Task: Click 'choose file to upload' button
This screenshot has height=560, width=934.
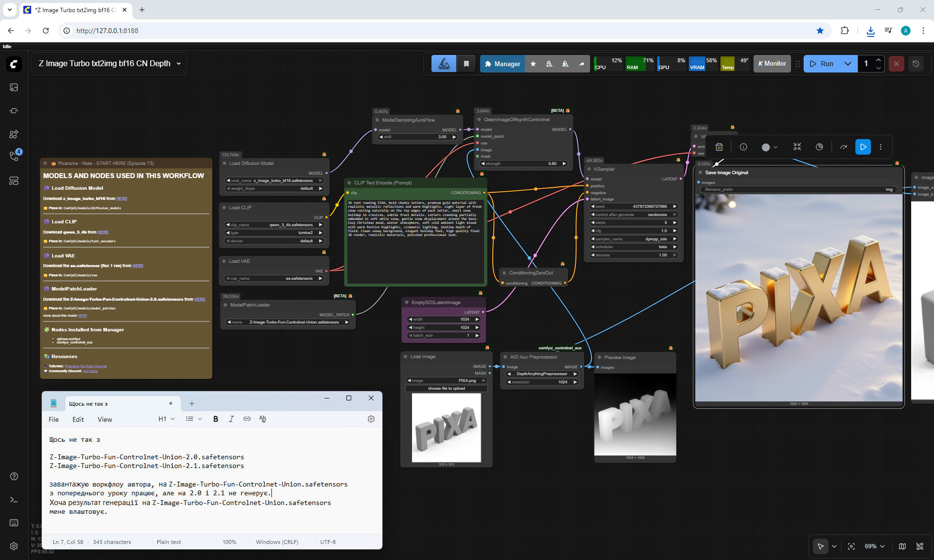Action: tap(446, 388)
